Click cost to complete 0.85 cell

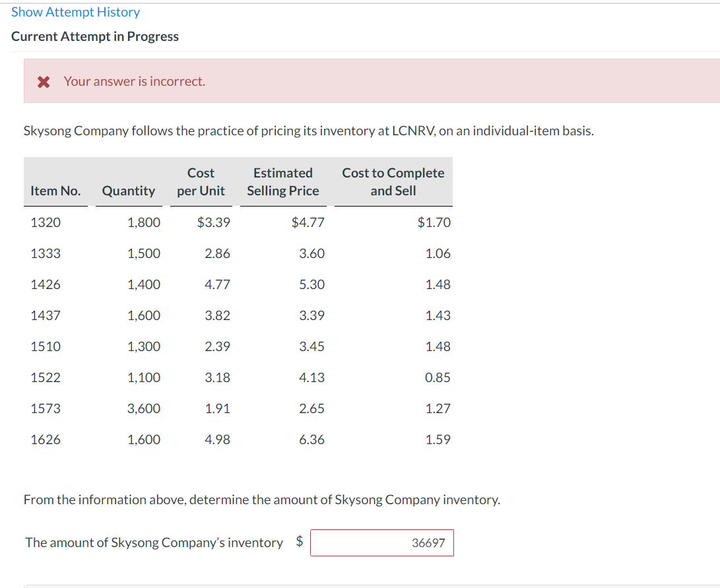[438, 377]
